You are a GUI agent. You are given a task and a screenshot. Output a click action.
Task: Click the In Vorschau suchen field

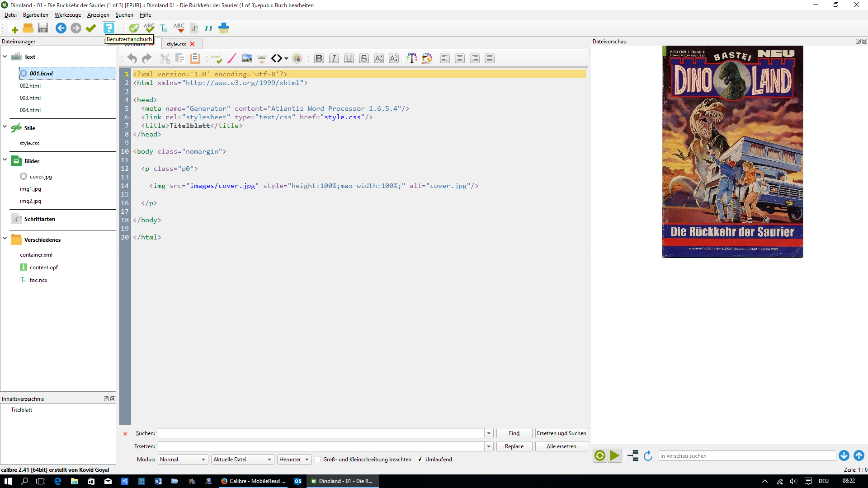747,456
